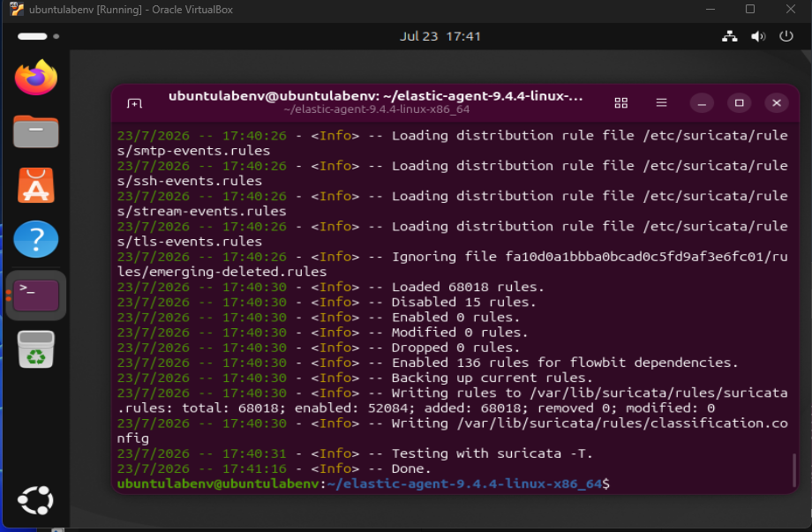Minimize the VirtualBox host window
Viewport: 812px width, 532px height.
[x=710, y=10]
